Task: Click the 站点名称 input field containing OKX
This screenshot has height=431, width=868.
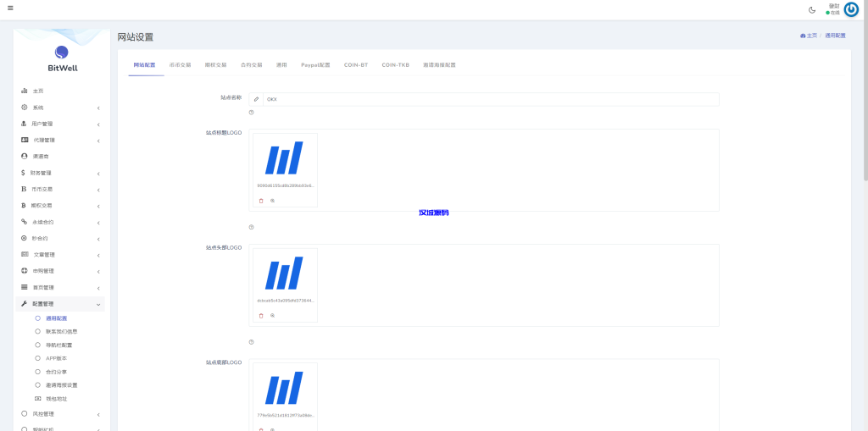Action: (x=490, y=99)
